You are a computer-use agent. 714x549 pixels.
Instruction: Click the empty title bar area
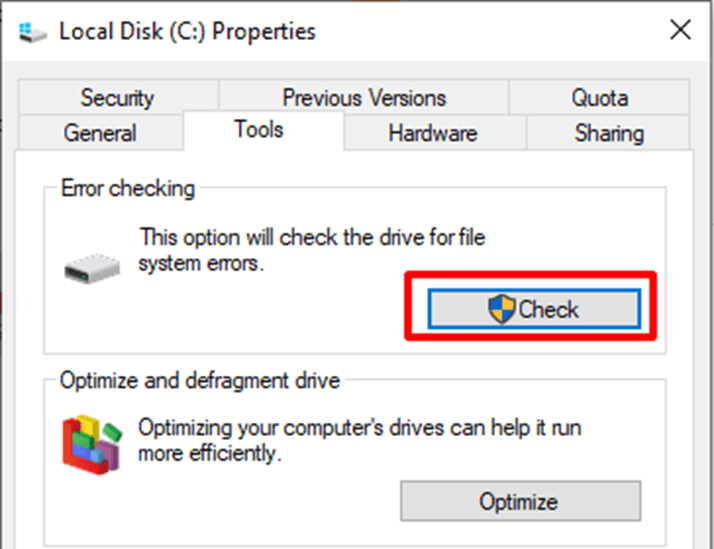(480, 30)
